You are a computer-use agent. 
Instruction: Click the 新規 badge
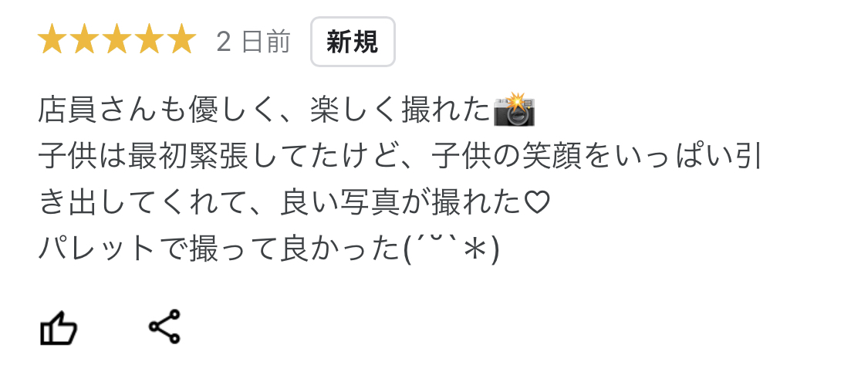pos(353,42)
